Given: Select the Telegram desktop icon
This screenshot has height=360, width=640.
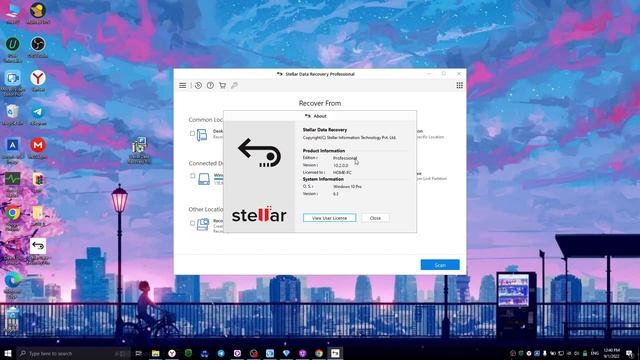Looking at the screenshot, I should pyautogui.click(x=38, y=115).
